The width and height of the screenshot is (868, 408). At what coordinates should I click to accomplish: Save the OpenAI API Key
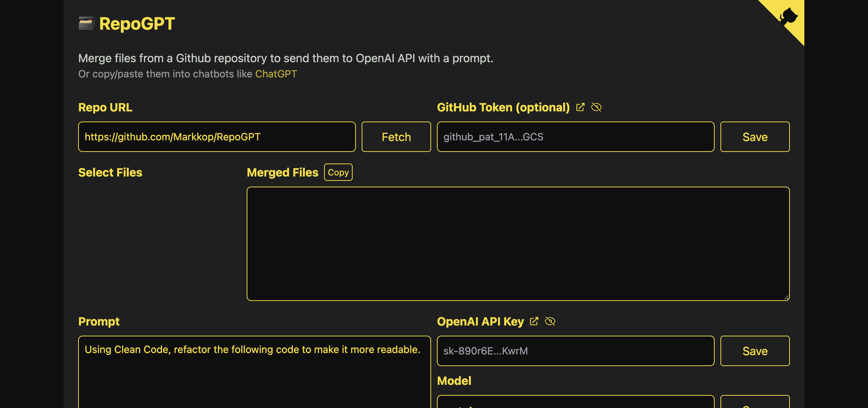pyautogui.click(x=755, y=351)
